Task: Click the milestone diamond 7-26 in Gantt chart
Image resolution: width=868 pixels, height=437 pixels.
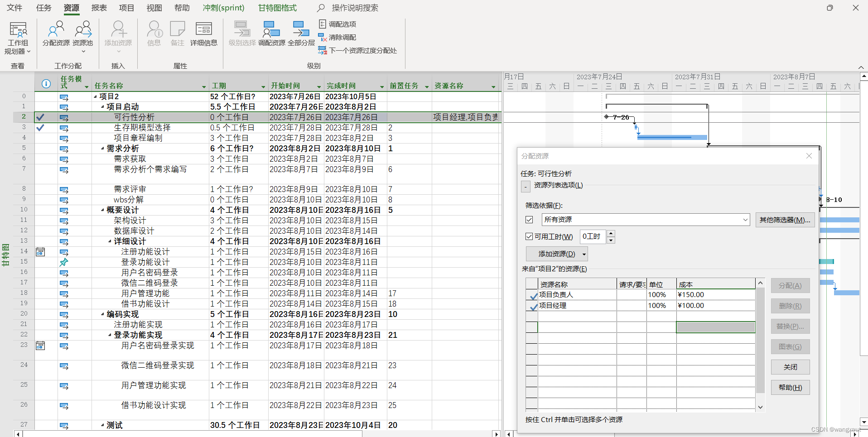Action: (607, 117)
